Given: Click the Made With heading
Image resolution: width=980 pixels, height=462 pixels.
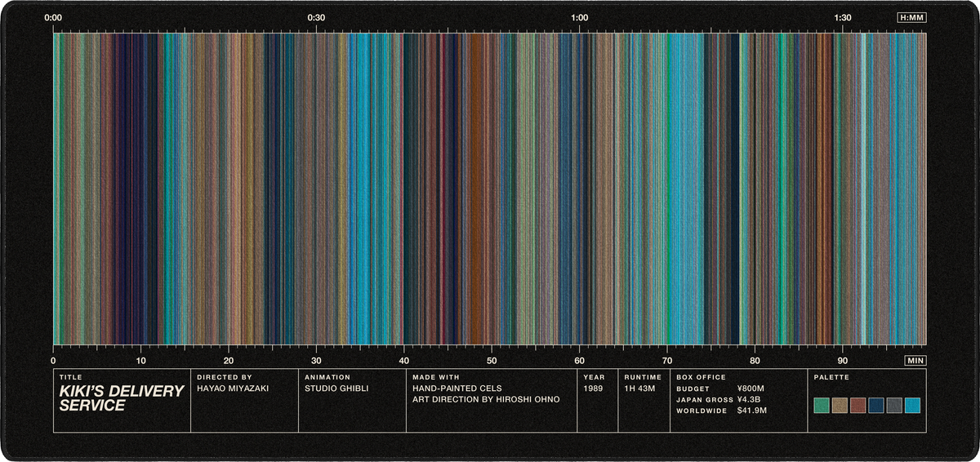Looking at the screenshot, I should coord(436,378).
